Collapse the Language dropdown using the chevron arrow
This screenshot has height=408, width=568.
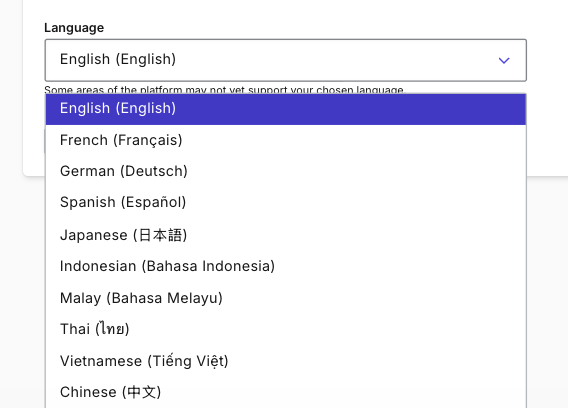click(504, 60)
